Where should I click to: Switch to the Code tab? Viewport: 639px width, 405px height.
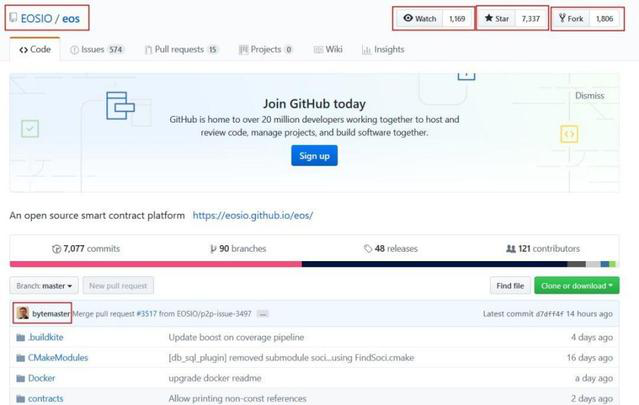tap(35, 49)
